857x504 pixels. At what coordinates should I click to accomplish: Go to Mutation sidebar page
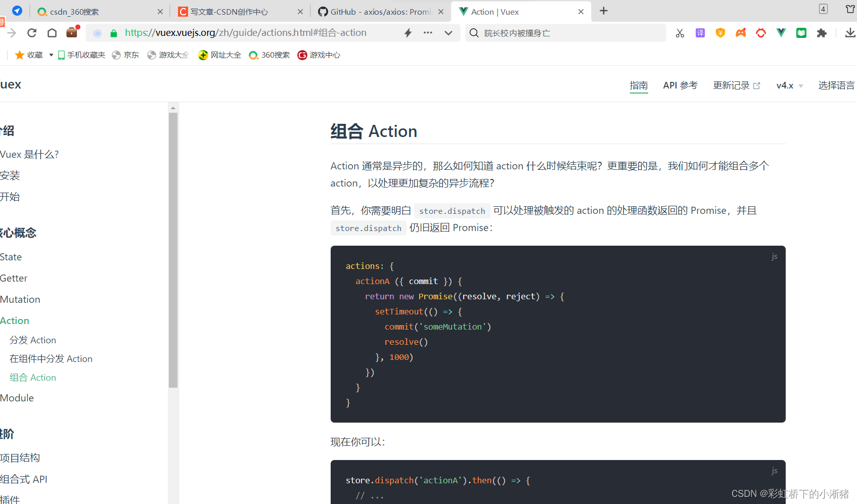pyautogui.click(x=20, y=299)
